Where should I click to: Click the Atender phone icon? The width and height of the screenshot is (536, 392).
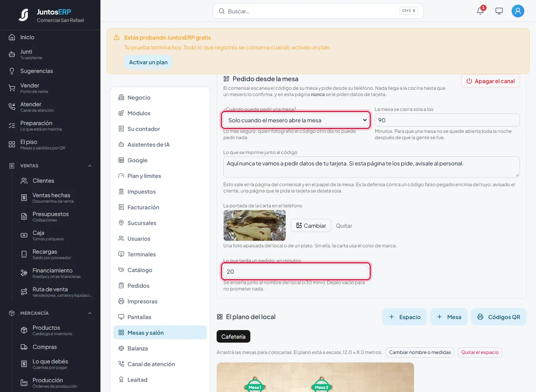click(x=12, y=107)
